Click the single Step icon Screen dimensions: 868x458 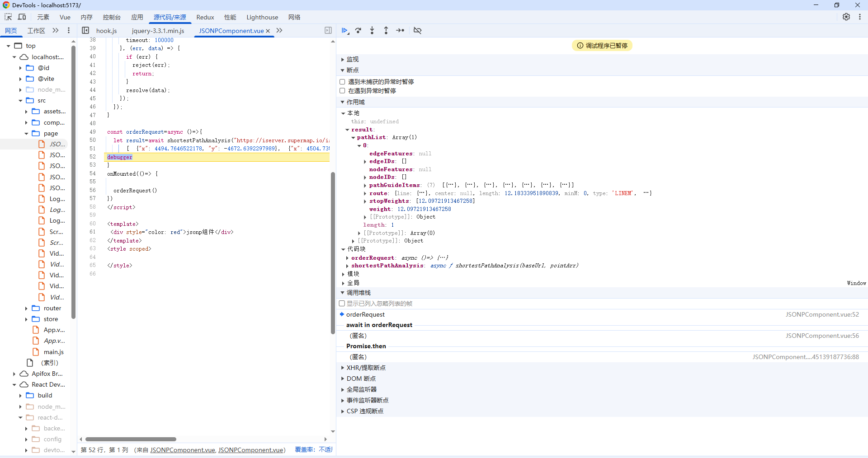coord(400,30)
